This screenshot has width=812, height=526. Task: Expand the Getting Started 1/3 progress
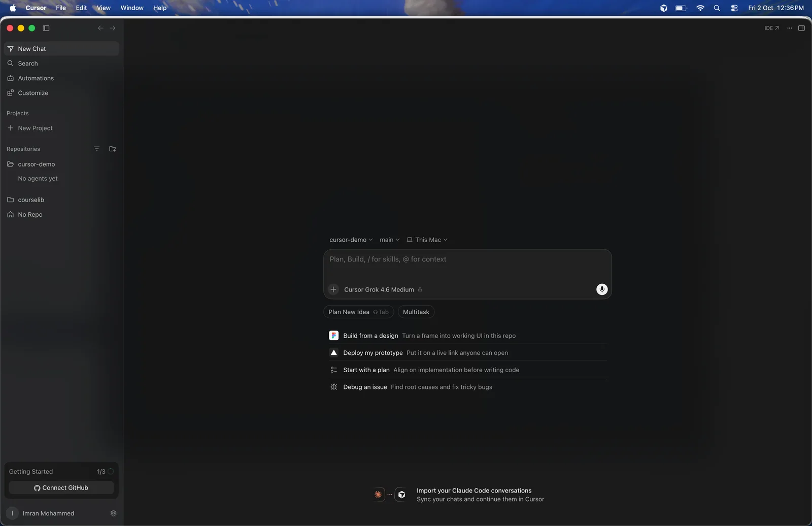61,472
